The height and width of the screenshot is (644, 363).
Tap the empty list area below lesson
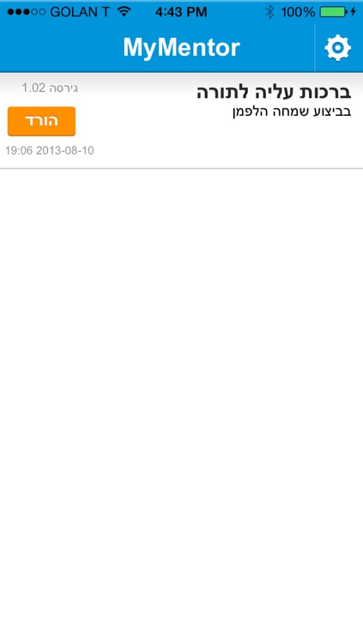(182, 406)
